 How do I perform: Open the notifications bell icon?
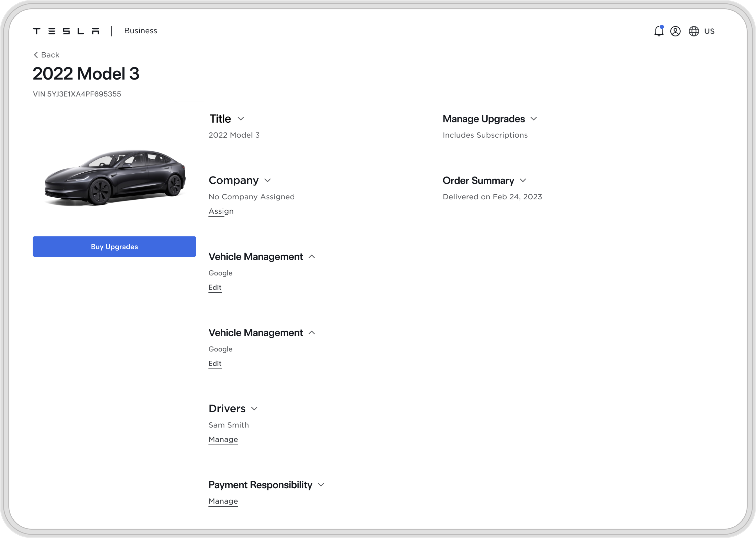[659, 31]
